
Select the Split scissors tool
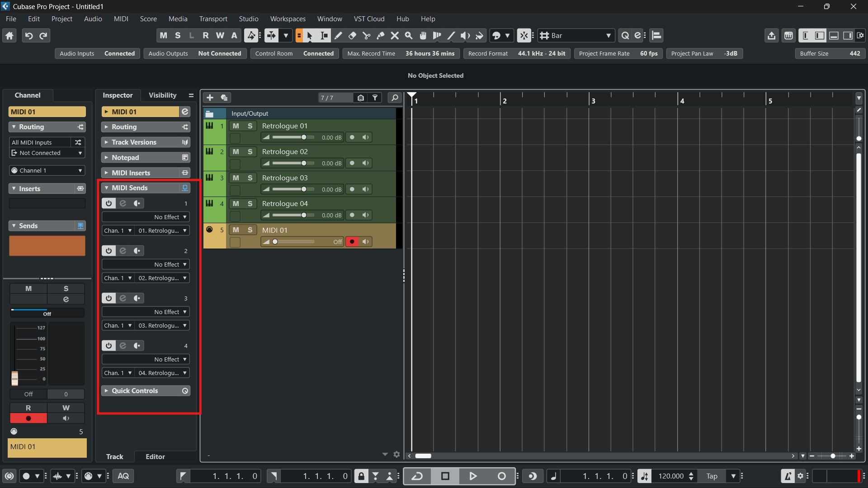point(367,36)
